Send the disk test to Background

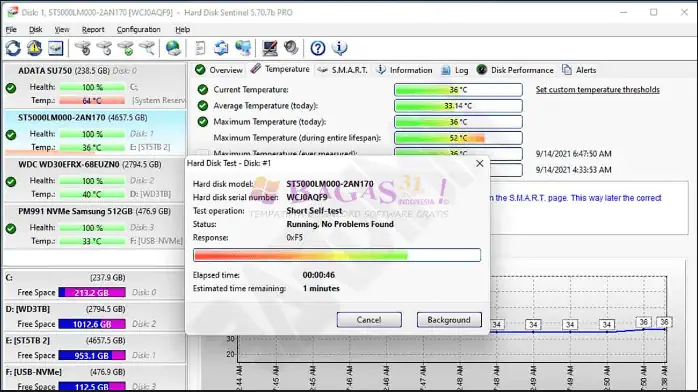coord(449,319)
